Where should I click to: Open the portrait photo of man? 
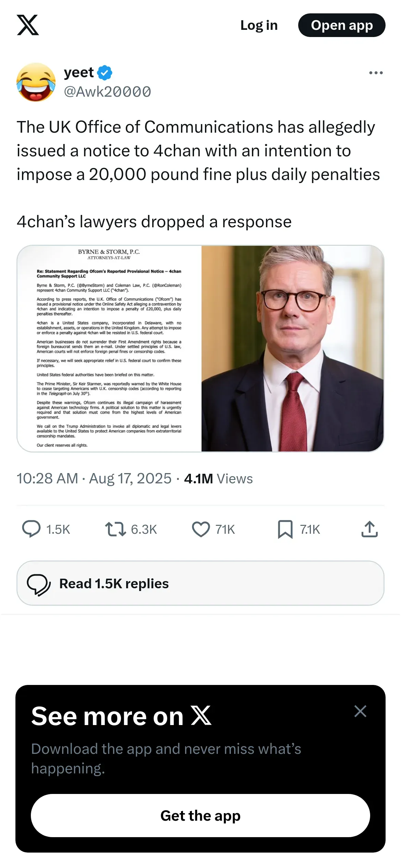coord(293,348)
